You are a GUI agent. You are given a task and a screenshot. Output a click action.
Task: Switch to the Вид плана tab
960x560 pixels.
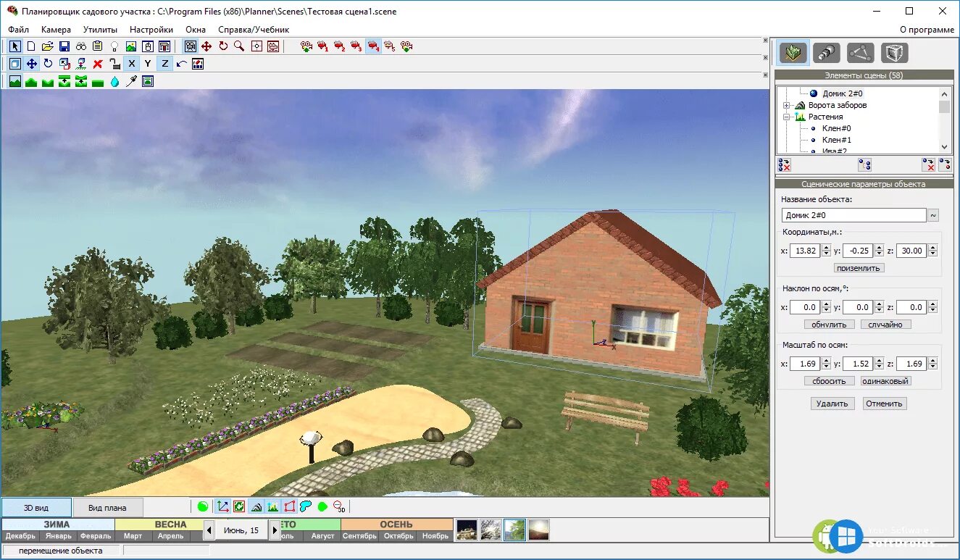pyautogui.click(x=108, y=508)
